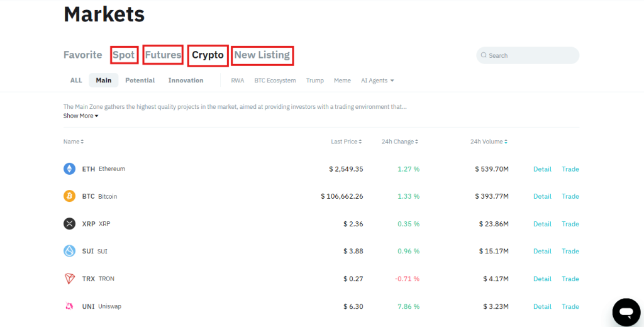Click the Uniswap unicorn icon

[x=69, y=306]
